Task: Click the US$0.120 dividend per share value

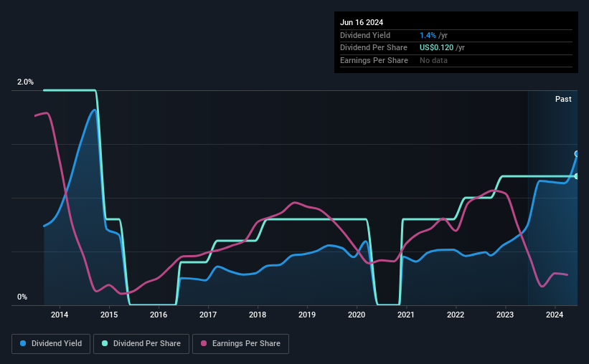Action: (436, 48)
